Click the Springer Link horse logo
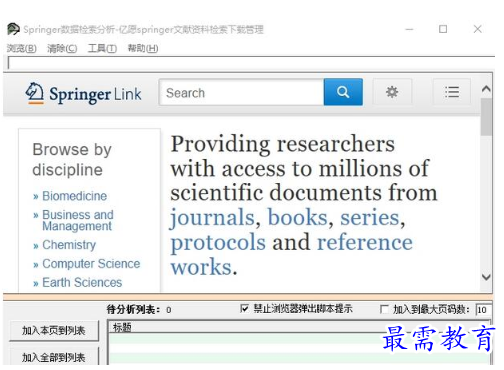The width and height of the screenshot is (504, 370). tap(35, 93)
